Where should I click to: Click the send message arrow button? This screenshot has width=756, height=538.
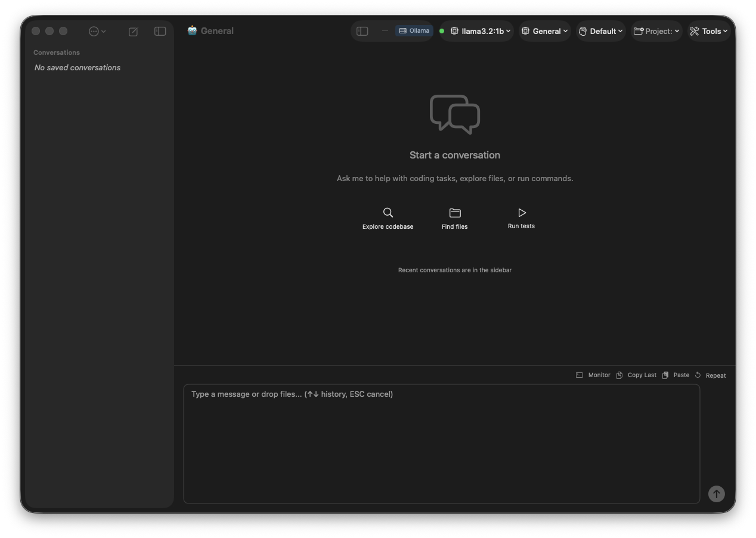click(716, 493)
